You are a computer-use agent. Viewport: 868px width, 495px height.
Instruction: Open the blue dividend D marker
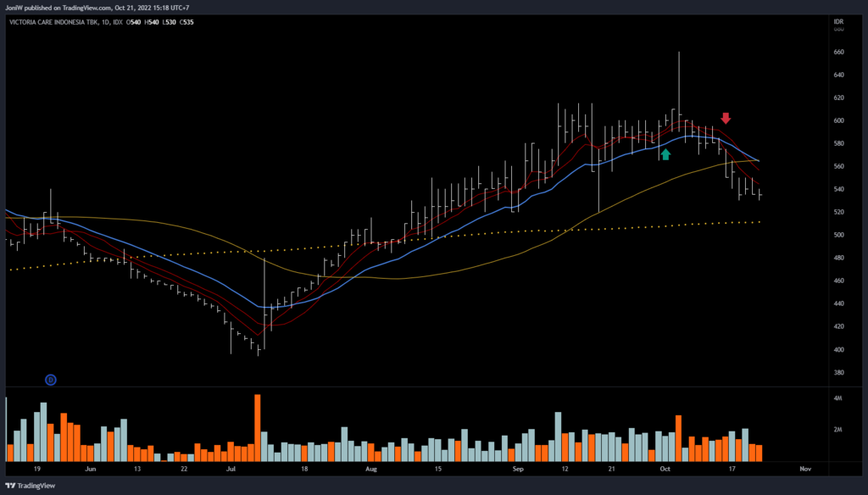click(50, 380)
